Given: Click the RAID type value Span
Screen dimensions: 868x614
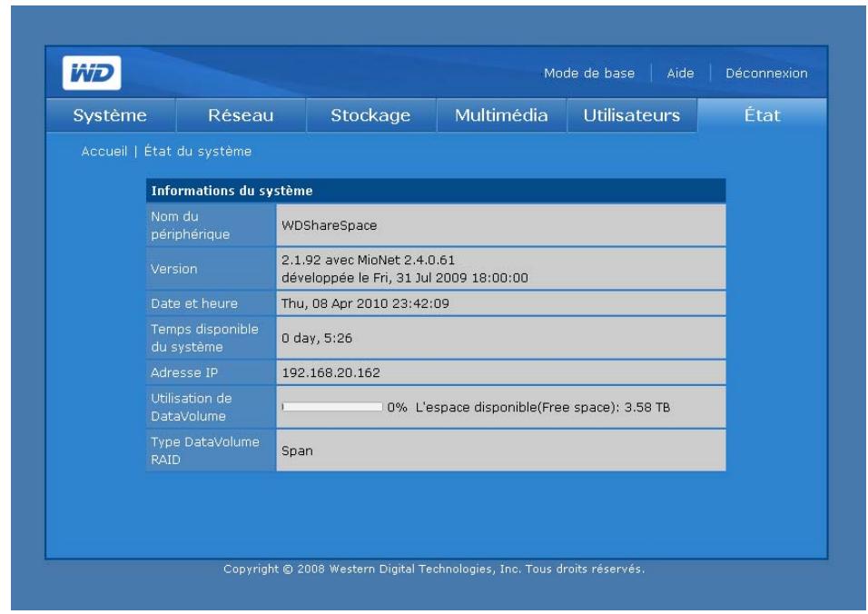Looking at the screenshot, I should point(297,451).
